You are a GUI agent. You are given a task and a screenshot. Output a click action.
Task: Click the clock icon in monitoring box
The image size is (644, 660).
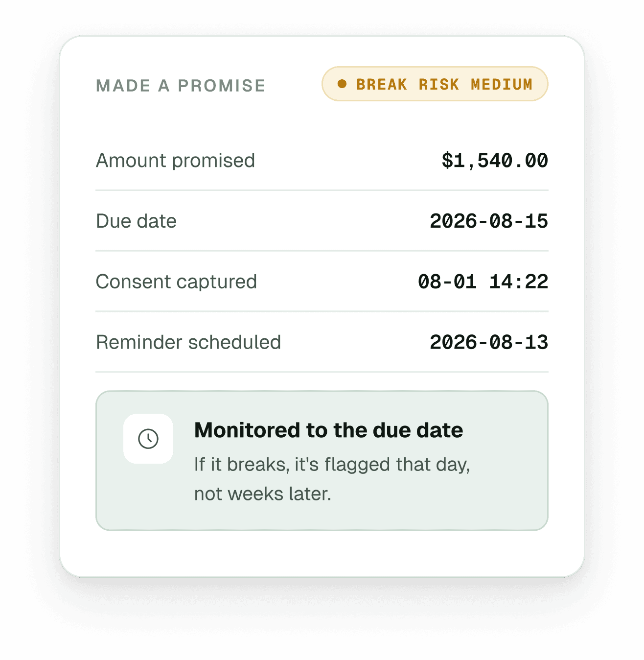point(148,439)
